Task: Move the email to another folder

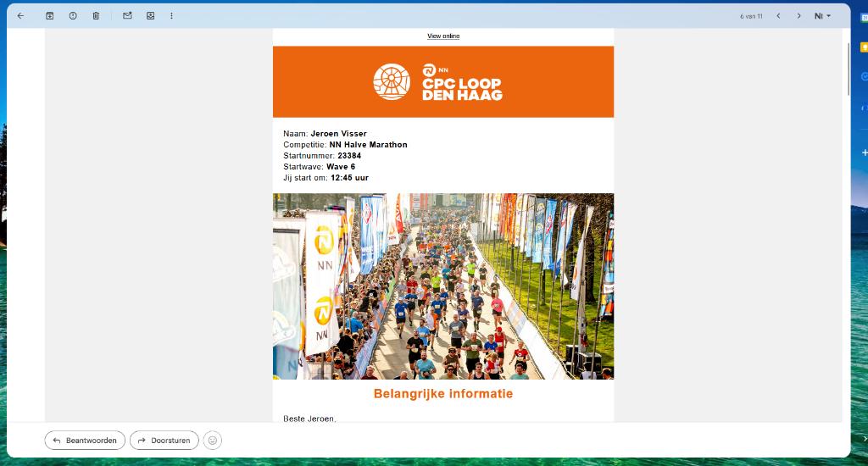Action: coord(151,16)
